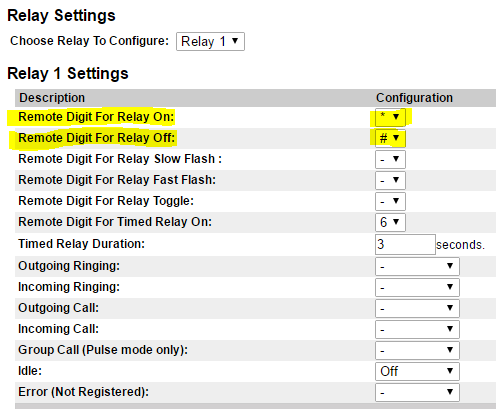Open the Idle dropdown showing Off

(x=417, y=371)
